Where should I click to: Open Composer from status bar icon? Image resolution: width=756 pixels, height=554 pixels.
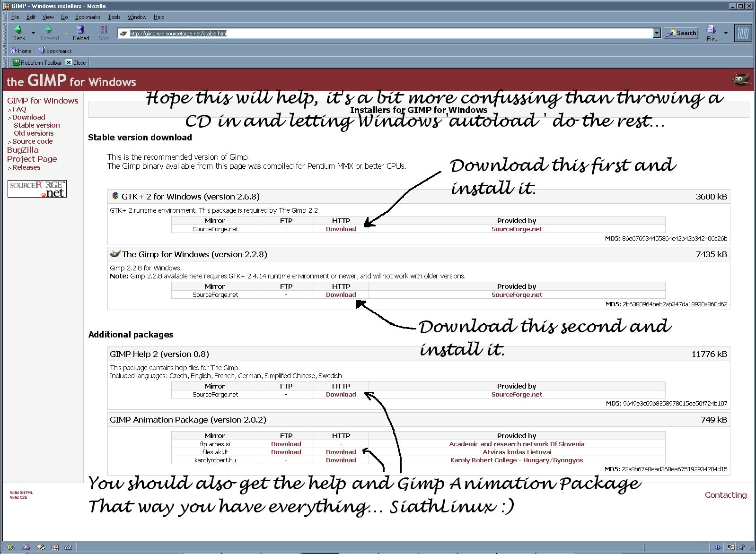click(x=41, y=547)
